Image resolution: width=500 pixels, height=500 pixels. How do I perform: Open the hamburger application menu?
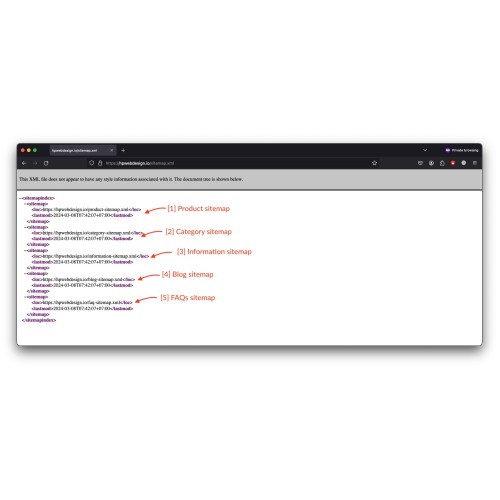[475, 163]
